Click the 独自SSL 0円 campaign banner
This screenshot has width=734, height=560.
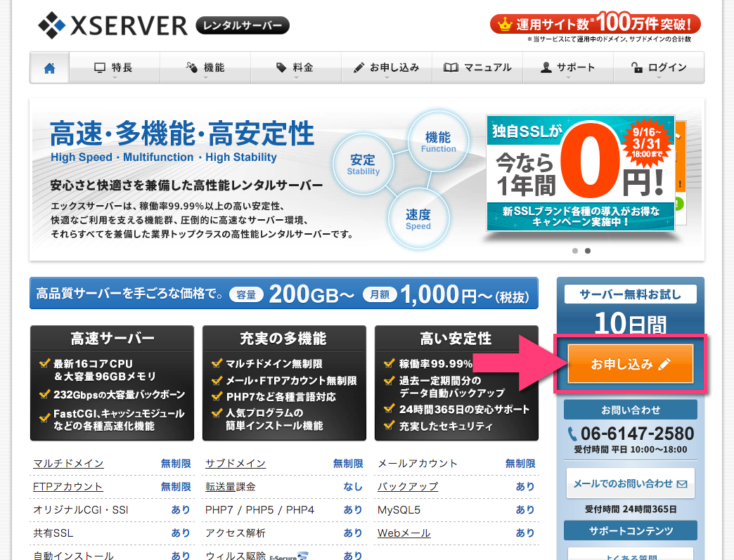pos(581,173)
